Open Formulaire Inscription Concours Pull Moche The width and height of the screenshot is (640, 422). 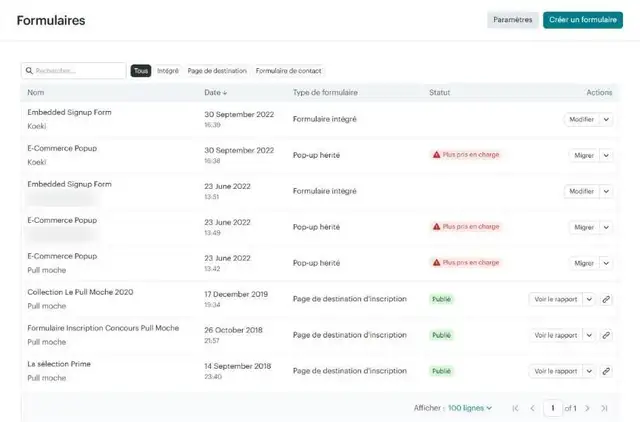point(103,328)
